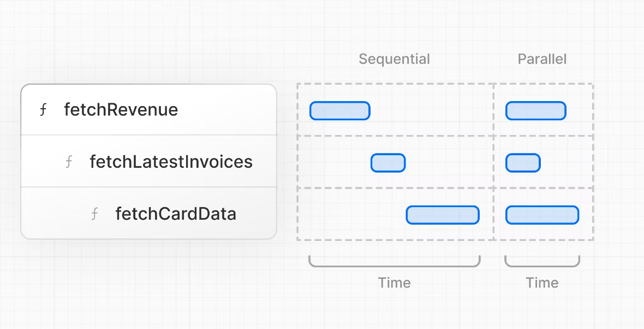Image resolution: width=644 pixels, height=329 pixels.
Task: Click the fetchRevenue bar in Parallel column
Action: click(x=535, y=110)
